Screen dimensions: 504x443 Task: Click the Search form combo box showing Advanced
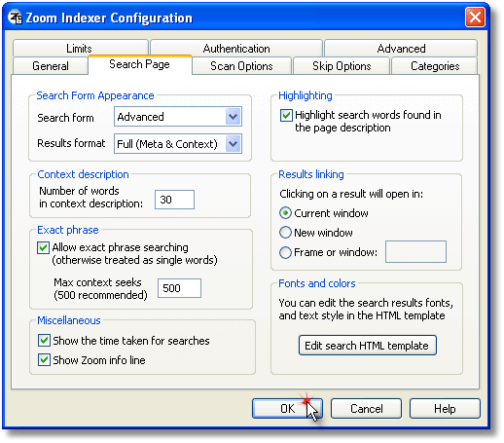178,117
